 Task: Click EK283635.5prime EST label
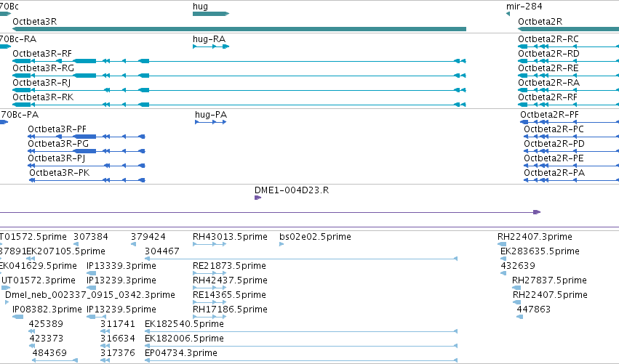540,251
